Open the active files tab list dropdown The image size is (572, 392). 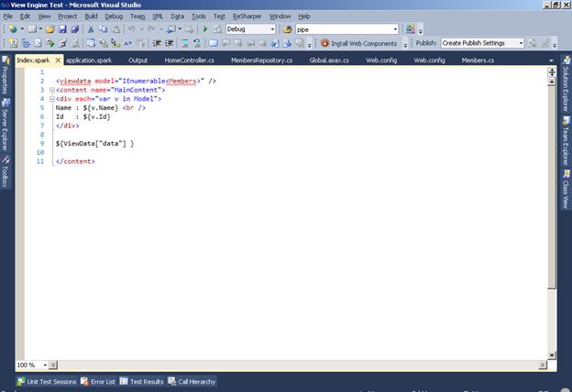click(551, 60)
